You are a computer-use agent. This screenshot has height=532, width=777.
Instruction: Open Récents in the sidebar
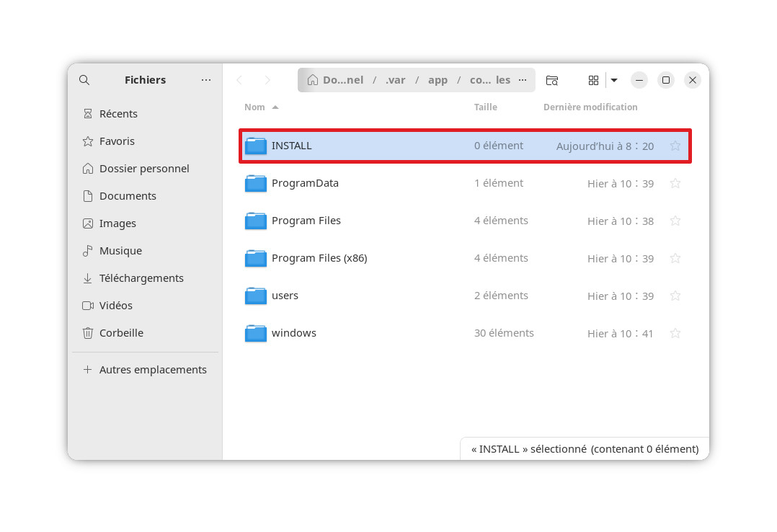click(x=118, y=114)
